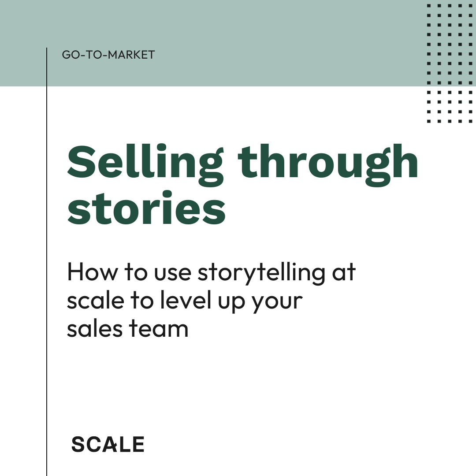Click the word "How" in the subtitle
This screenshot has width=476, height=476.
tap(93, 272)
